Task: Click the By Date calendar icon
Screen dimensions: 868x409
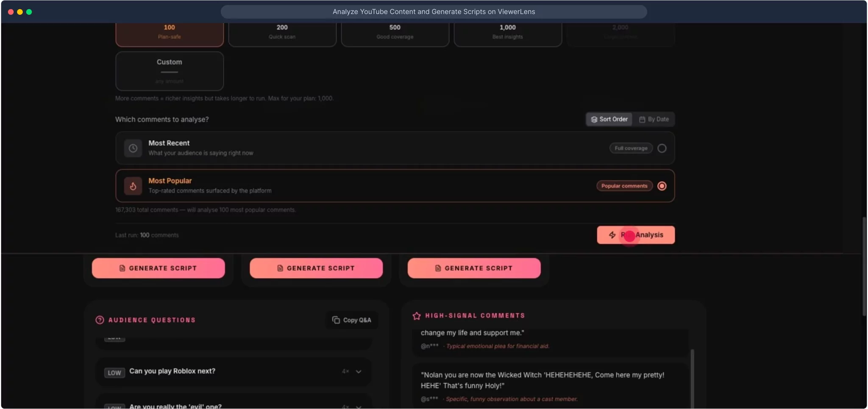Action: pos(642,119)
